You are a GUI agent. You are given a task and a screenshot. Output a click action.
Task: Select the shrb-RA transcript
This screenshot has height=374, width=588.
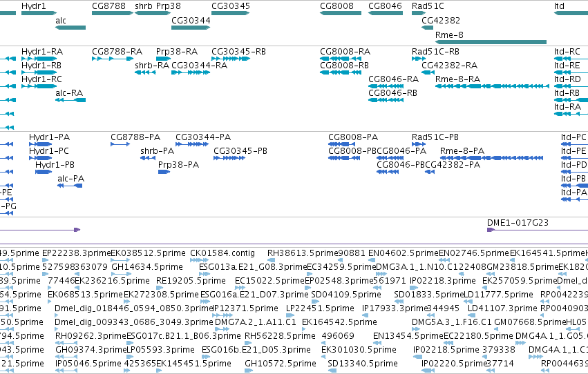[145, 72]
